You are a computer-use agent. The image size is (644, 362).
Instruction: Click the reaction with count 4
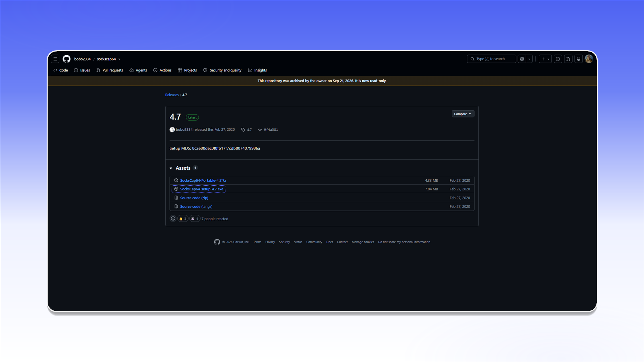(195, 219)
